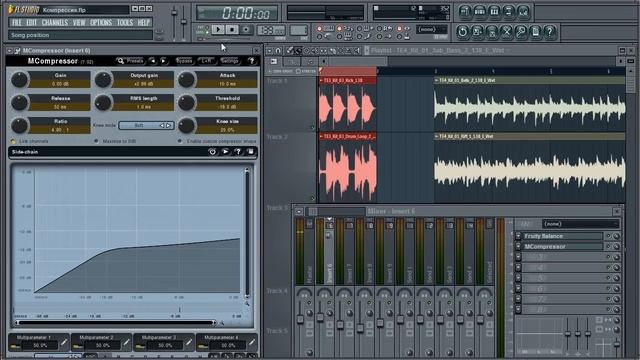Go to next MCompressor preset arrow
This screenshot has width=640, height=360.
click(163, 61)
